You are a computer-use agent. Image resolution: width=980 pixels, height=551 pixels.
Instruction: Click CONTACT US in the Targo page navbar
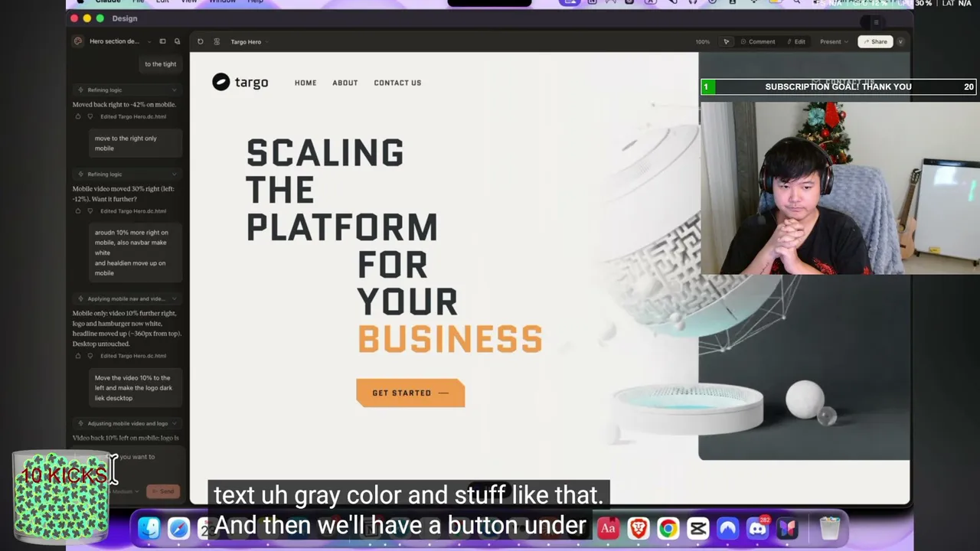[397, 83]
